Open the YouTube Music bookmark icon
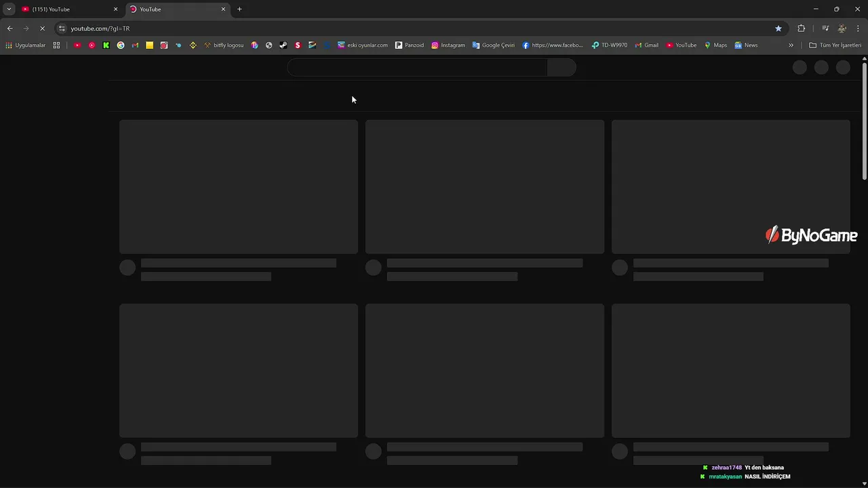This screenshot has width=868, height=488. pos(92,45)
